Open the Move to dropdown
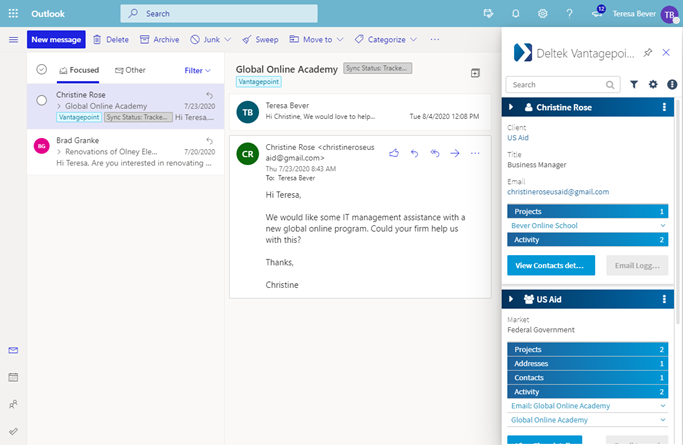 pyautogui.click(x=316, y=39)
